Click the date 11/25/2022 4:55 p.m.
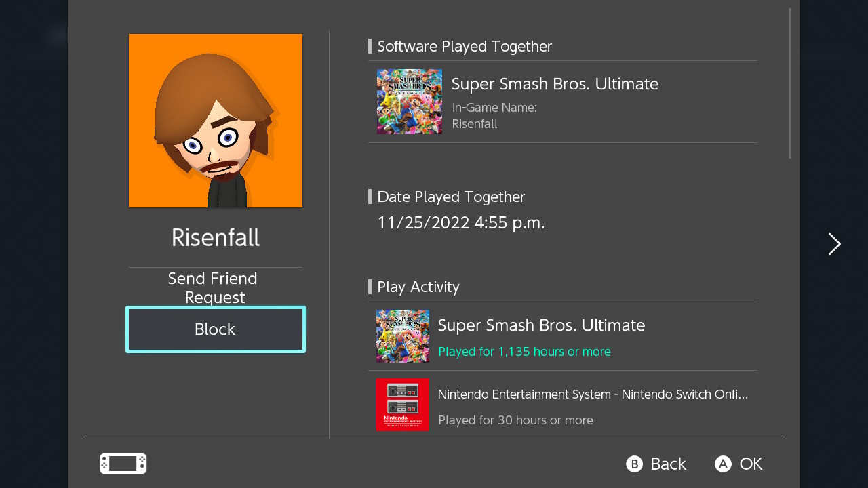The height and width of the screenshot is (488, 868). (x=461, y=222)
